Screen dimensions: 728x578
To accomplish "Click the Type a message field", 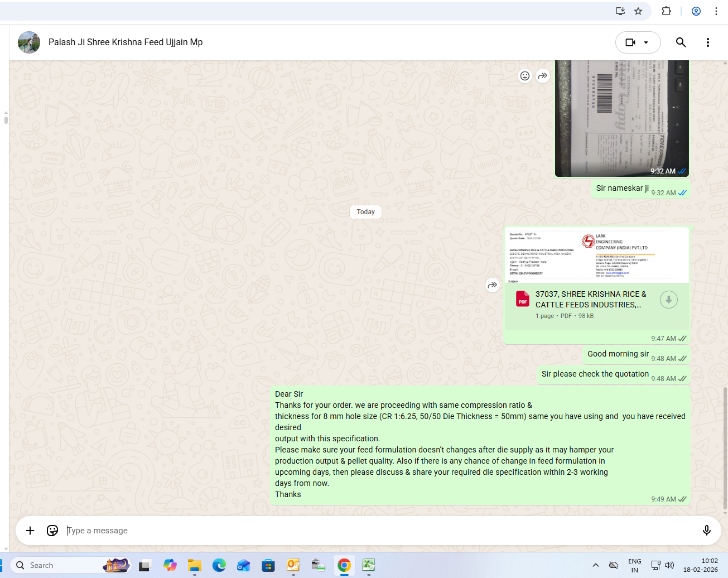I will (x=379, y=531).
